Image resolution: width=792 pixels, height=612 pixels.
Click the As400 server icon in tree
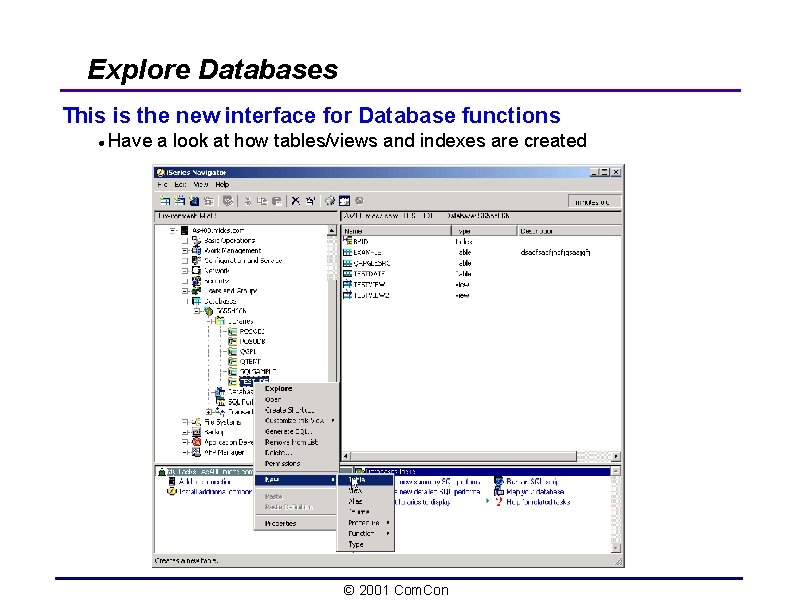pos(185,230)
